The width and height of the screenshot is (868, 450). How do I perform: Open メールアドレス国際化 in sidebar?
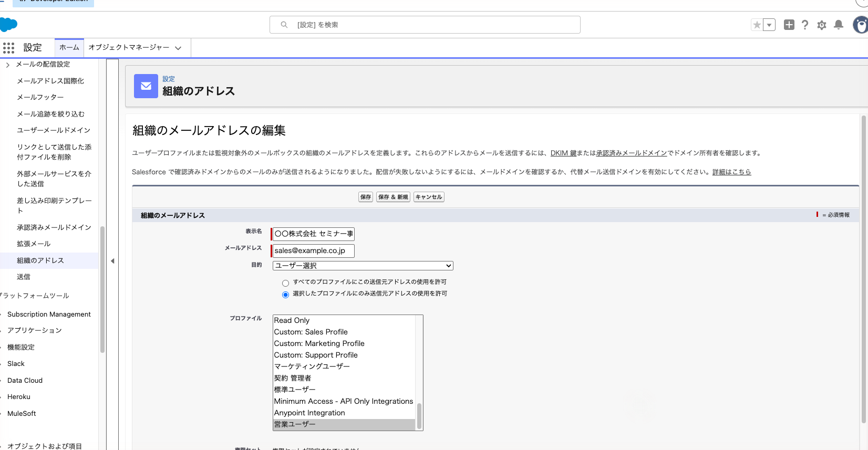50,81
